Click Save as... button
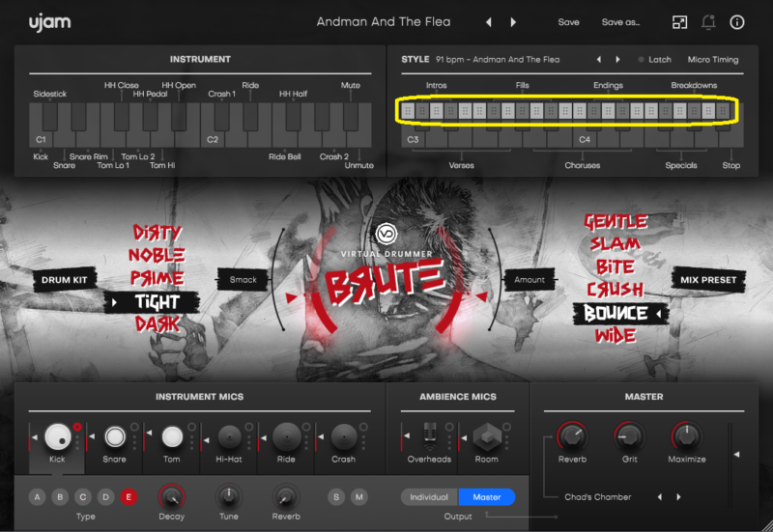Image resolution: width=773 pixels, height=532 pixels. 620,22
